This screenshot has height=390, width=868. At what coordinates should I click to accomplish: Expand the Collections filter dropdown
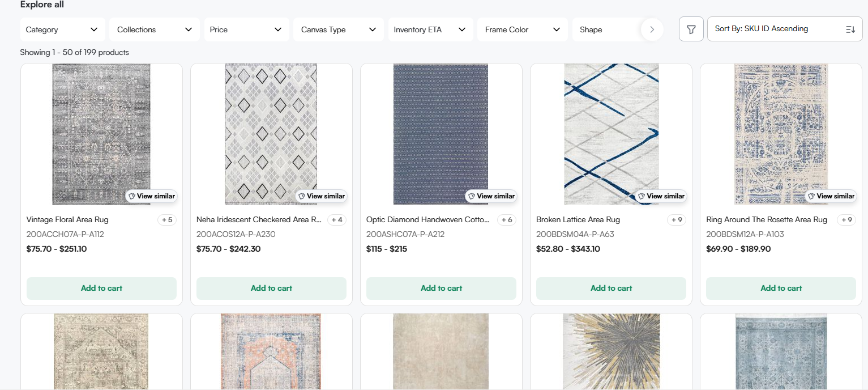point(155,29)
